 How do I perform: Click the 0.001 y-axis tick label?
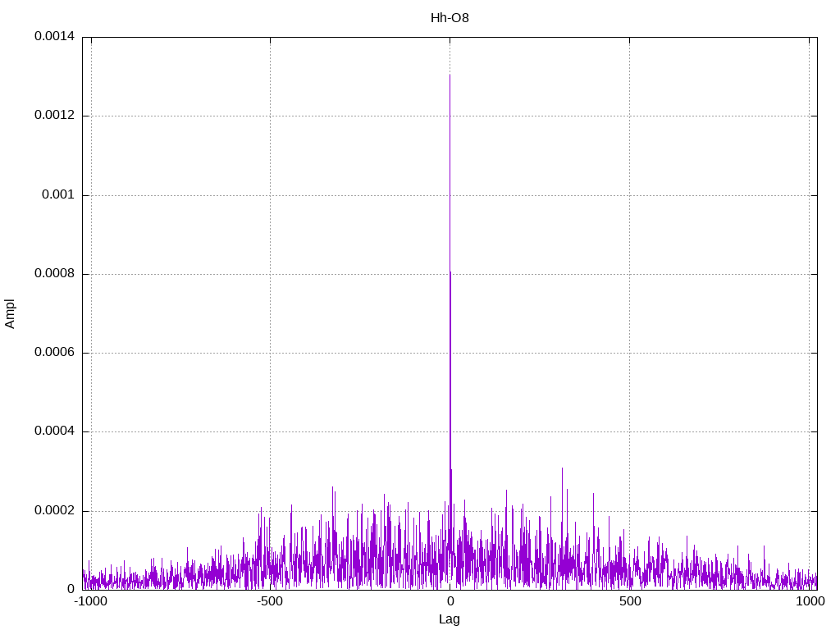tap(58, 194)
